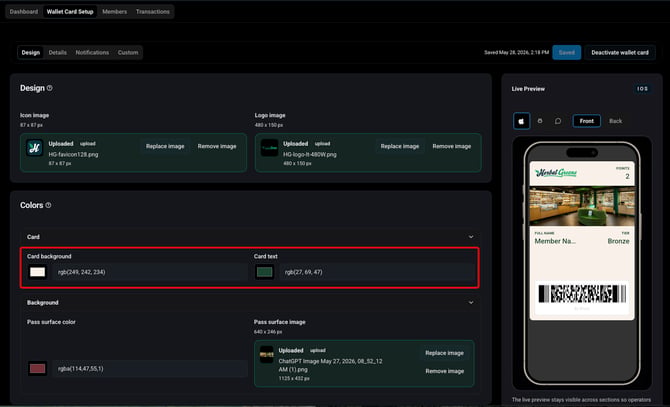Click the HG-favicon128 icon image thumbnail

click(34, 148)
